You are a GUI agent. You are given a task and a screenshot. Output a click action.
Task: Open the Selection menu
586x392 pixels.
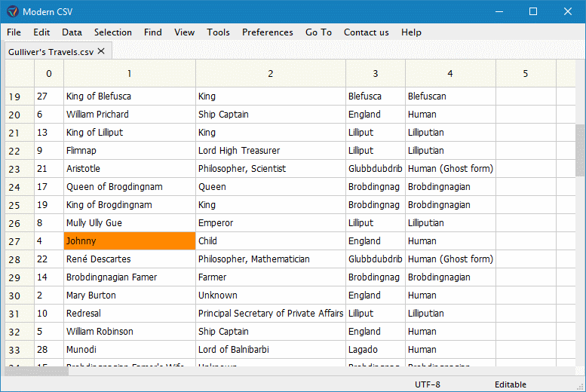tap(113, 32)
